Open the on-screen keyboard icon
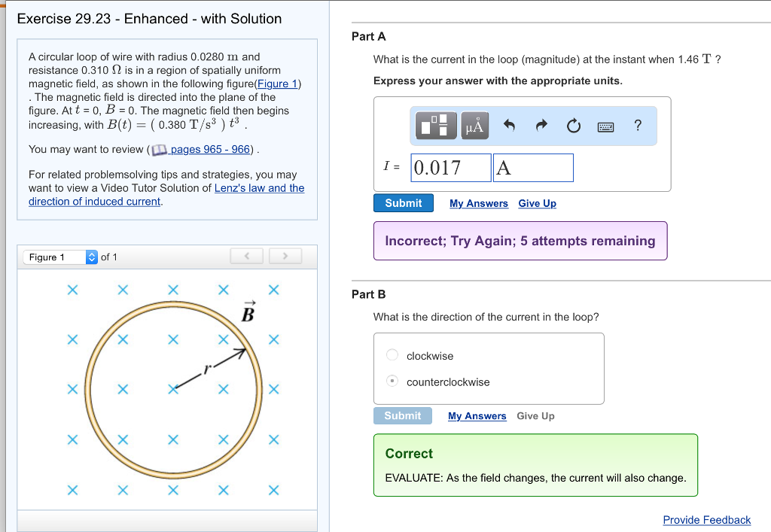 605,126
